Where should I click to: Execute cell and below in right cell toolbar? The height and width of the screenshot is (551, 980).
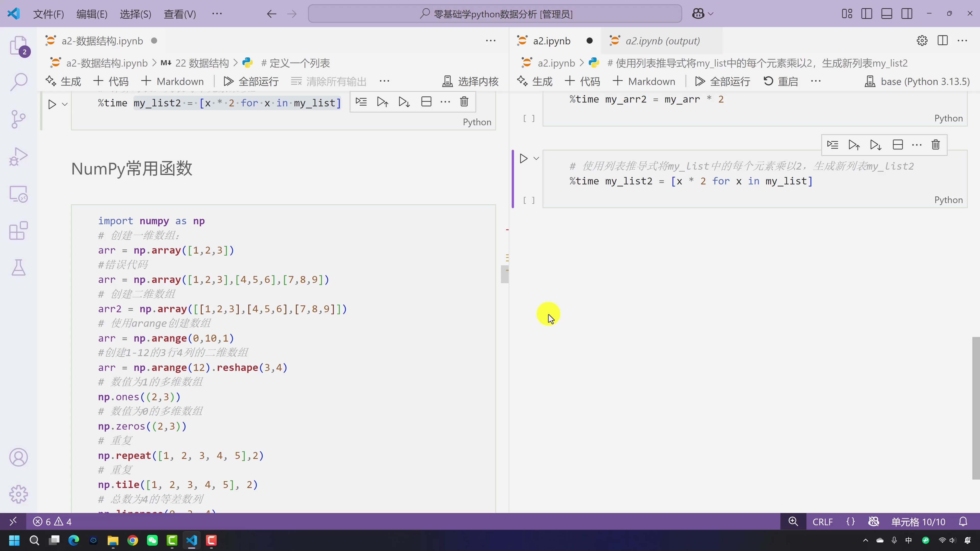pyautogui.click(x=875, y=145)
